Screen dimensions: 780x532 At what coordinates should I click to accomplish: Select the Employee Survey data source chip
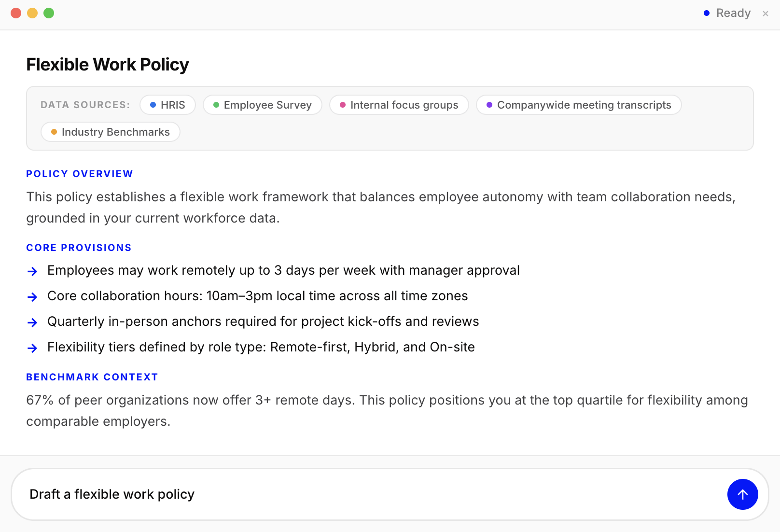coord(263,105)
